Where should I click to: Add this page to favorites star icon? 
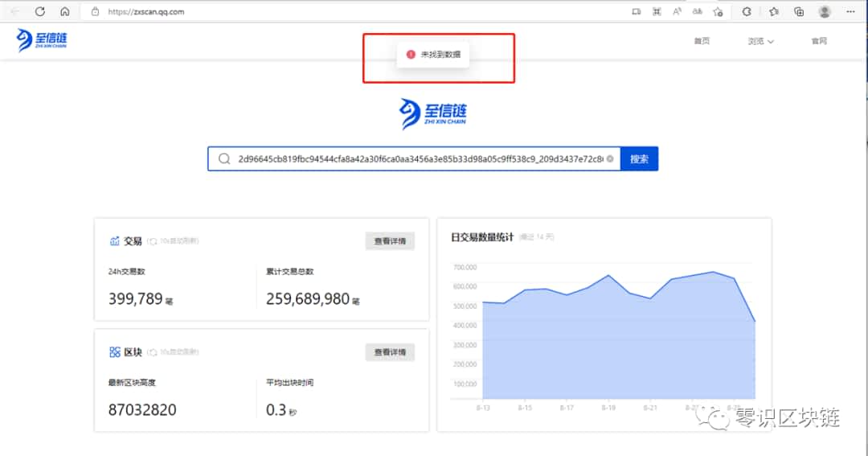(x=718, y=11)
